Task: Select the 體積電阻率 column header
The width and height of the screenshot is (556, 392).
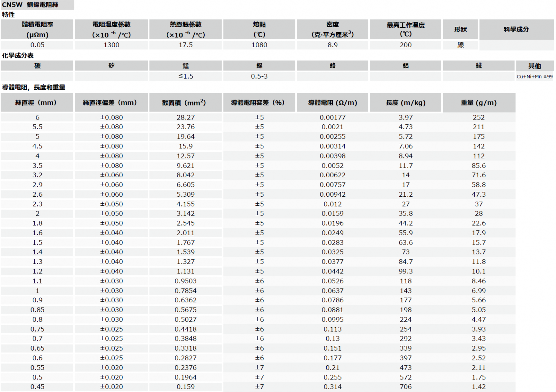Action: click(37, 30)
